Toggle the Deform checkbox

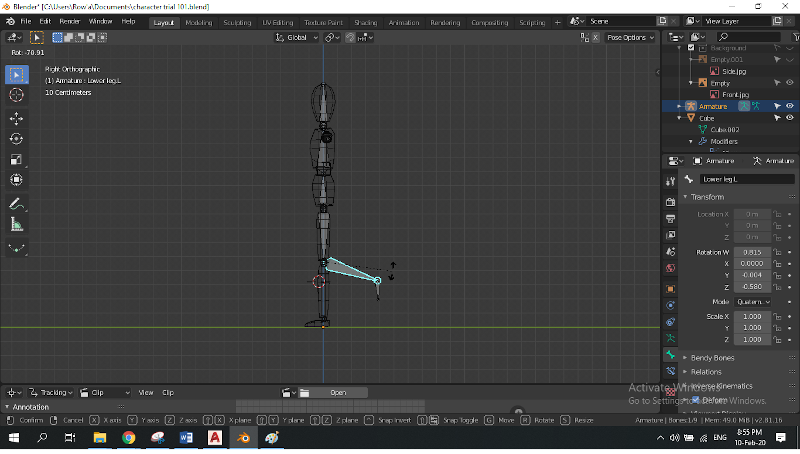(x=695, y=399)
